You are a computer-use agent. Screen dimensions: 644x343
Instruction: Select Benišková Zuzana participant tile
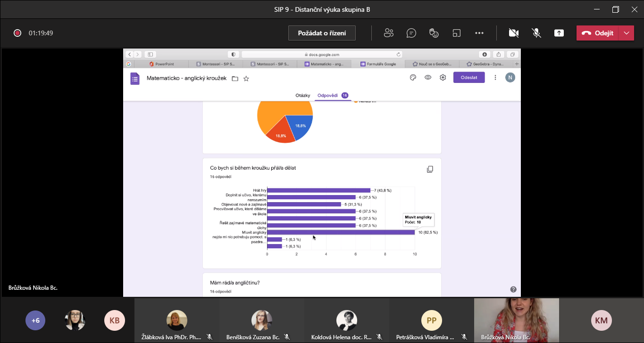pyautogui.click(x=262, y=320)
